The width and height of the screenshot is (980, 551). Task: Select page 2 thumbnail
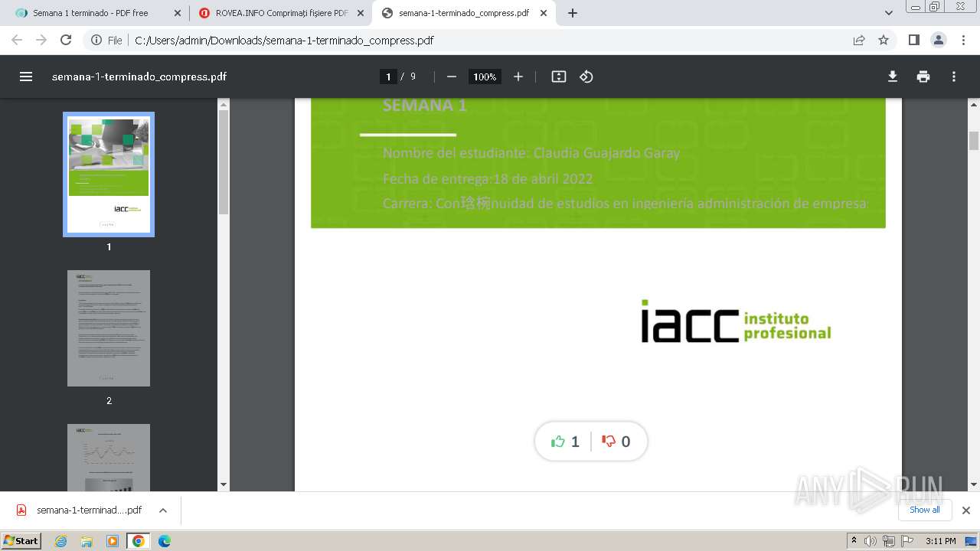coord(109,328)
